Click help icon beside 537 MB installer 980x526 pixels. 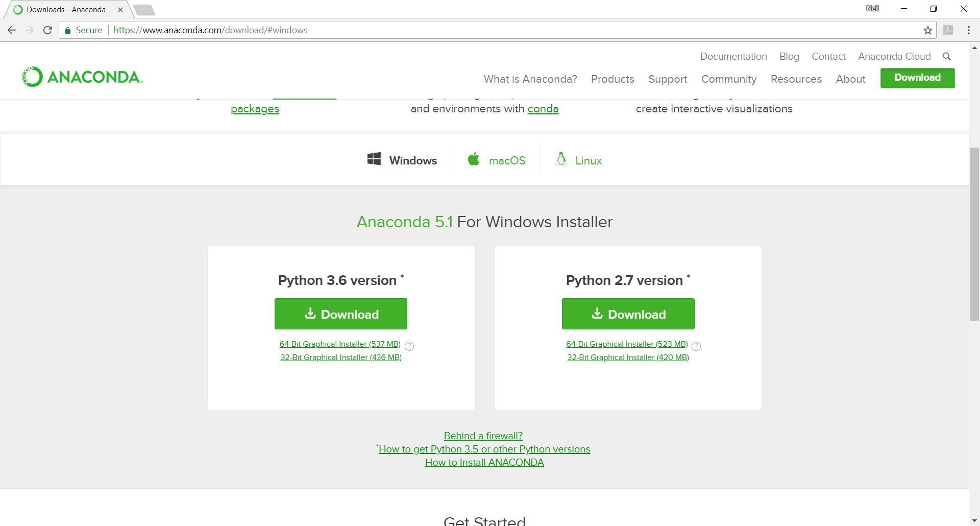pyautogui.click(x=409, y=346)
